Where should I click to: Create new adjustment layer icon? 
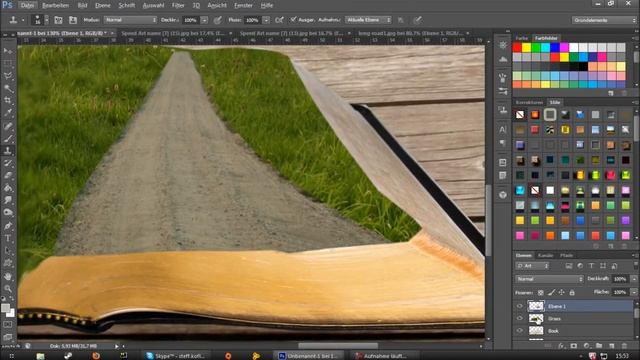pos(586,346)
